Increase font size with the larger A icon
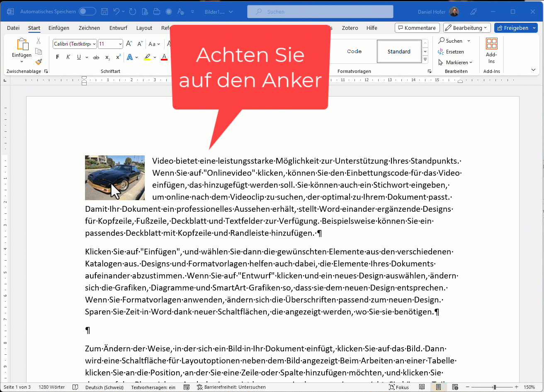 pos(129,44)
